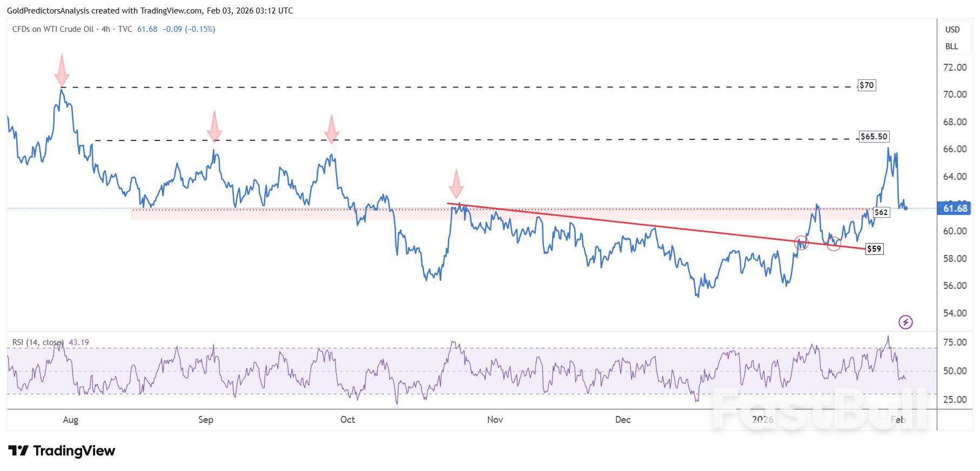Click the red arrow above the descending trendline start

tap(456, 184)
